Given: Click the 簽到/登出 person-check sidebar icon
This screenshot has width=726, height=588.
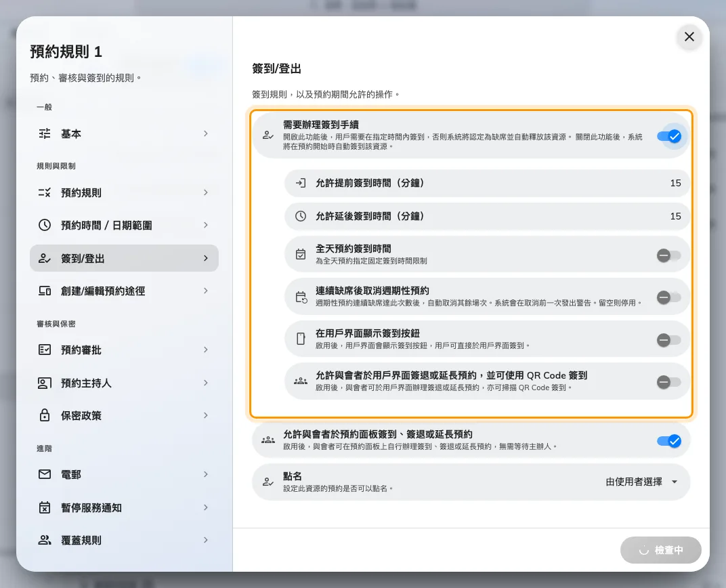Looking at the screenshot, I should (x=45, y=258).
